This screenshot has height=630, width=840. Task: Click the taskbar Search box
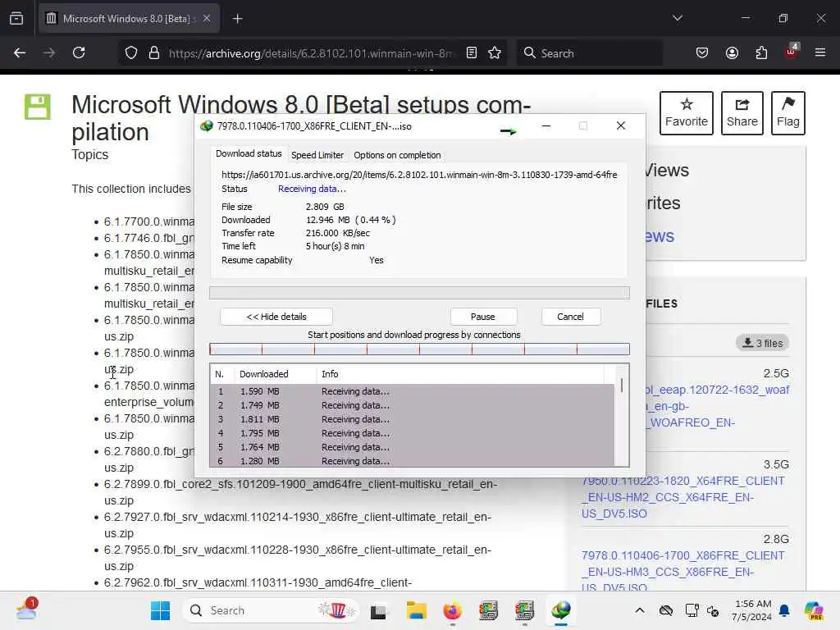(271, 610)
